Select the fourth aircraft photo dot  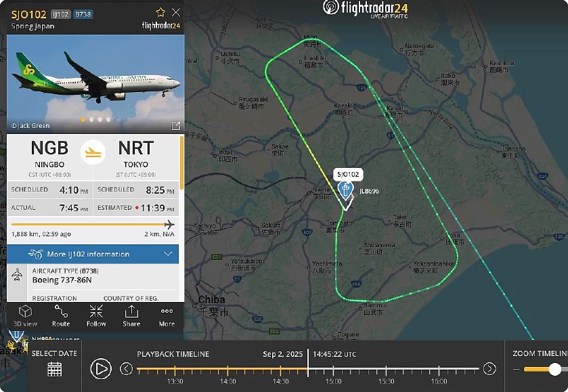108,120
